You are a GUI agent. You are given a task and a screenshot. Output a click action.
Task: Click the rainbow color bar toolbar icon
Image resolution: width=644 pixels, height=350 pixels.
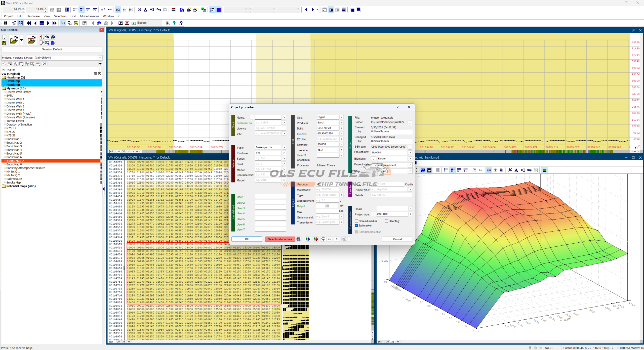173,10
